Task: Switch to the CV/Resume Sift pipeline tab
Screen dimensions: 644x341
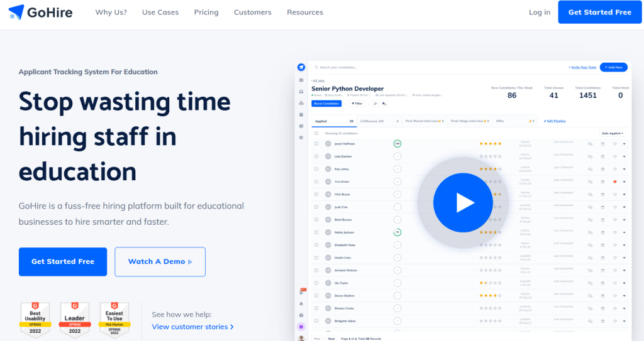Action: 379,121
